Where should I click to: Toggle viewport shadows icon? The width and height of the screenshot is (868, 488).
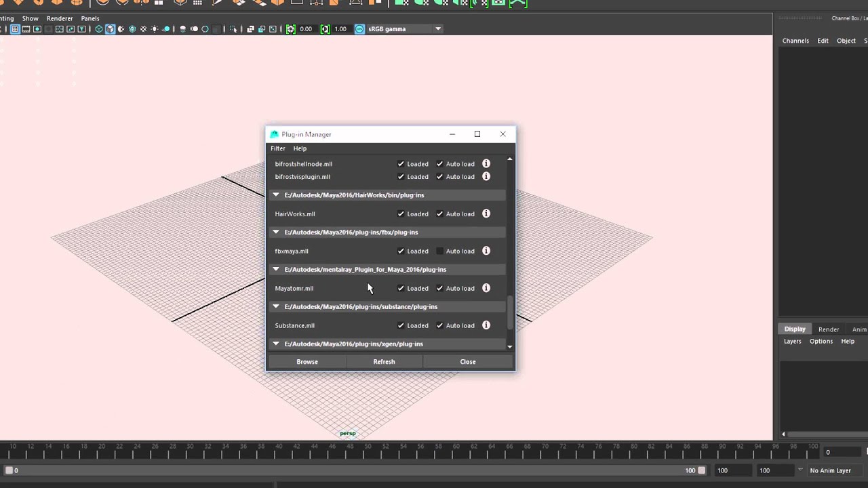point(166,29)
